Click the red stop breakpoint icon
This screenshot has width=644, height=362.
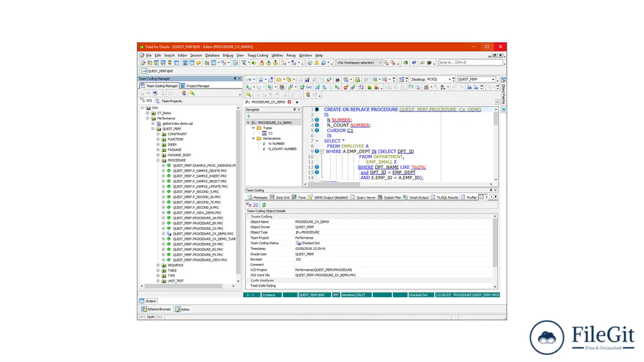click(x=346, y=87)
